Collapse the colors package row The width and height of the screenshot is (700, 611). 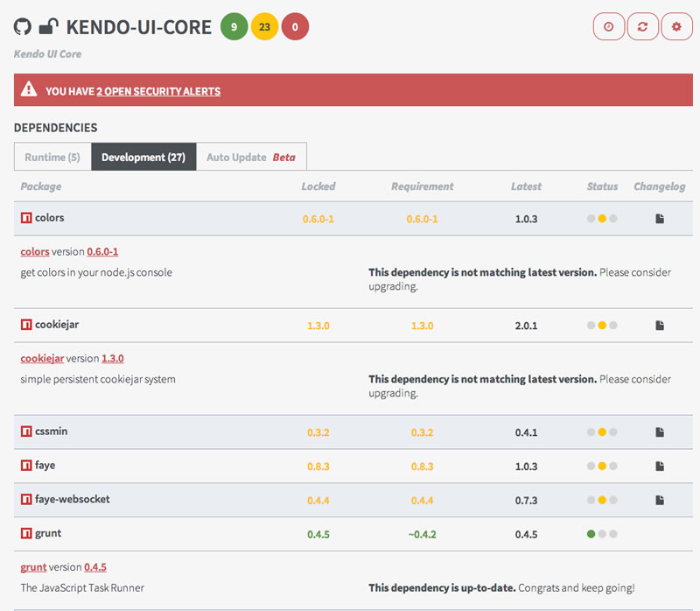(x=353, y=219)
